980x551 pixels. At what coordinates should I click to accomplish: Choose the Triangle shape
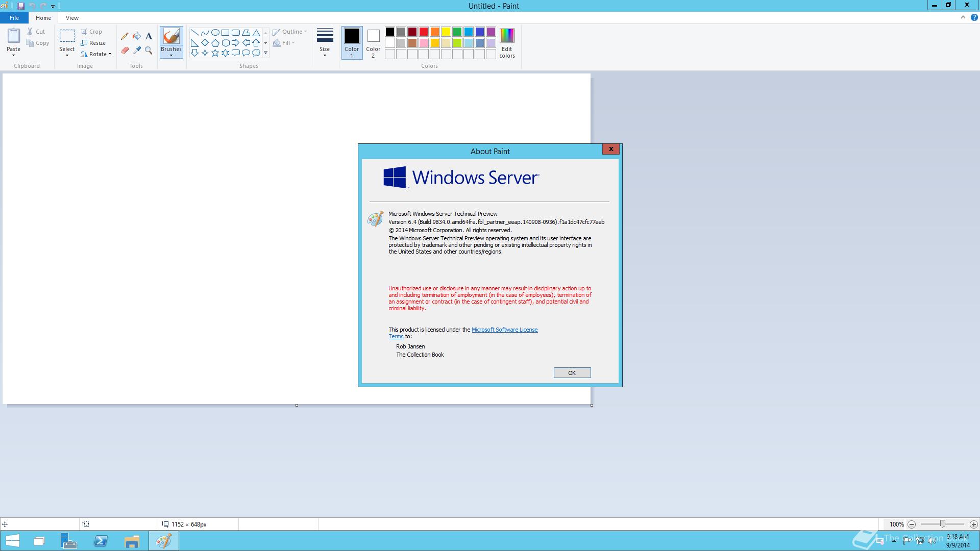256,33
